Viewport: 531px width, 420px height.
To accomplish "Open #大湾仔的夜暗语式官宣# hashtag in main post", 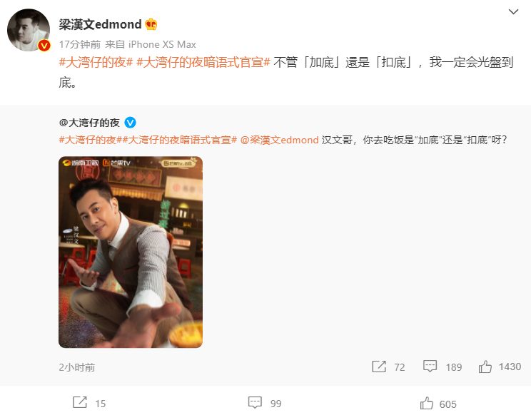I will click(203, 62).
